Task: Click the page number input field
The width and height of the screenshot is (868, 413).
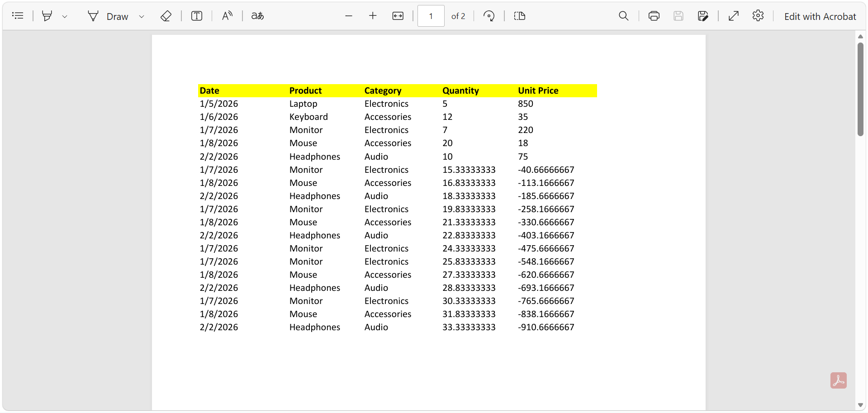Action: pos(431,16)
